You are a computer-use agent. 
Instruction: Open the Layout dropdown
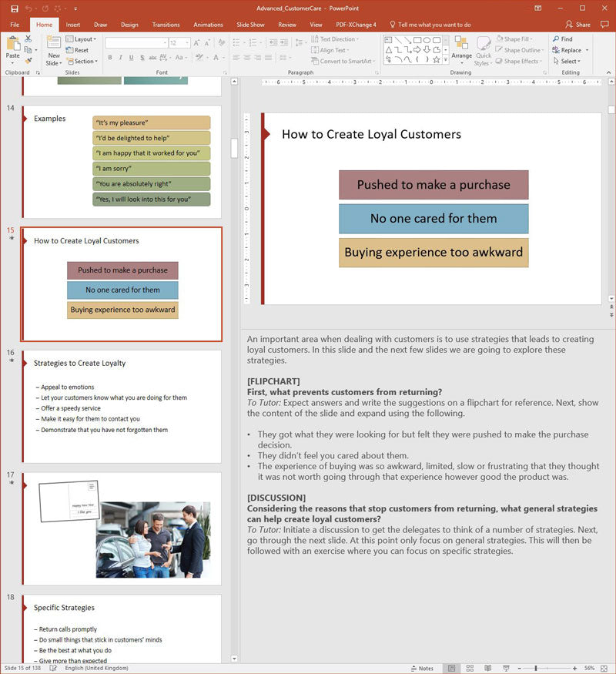[x=81, y=39]
